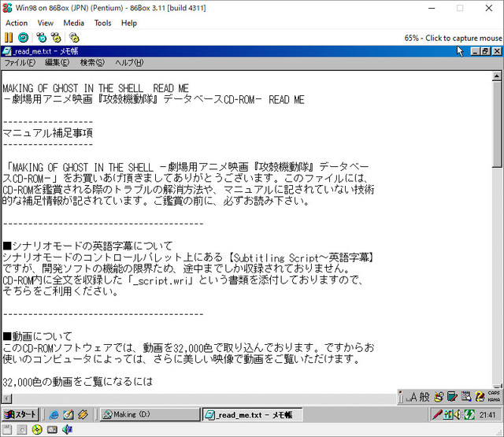Open Notepad 検索(S) menu
The width and height of the screenshot is (504, 437).
92,63
